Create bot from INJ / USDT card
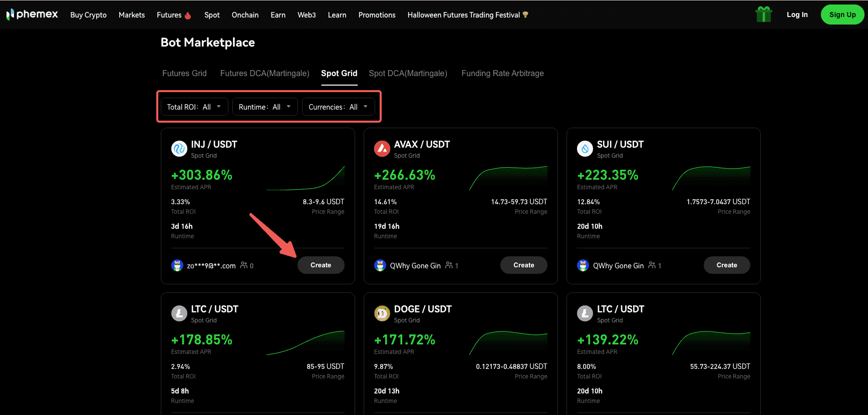868x415 pixels. pyautogui.click(x=321, y=265)
